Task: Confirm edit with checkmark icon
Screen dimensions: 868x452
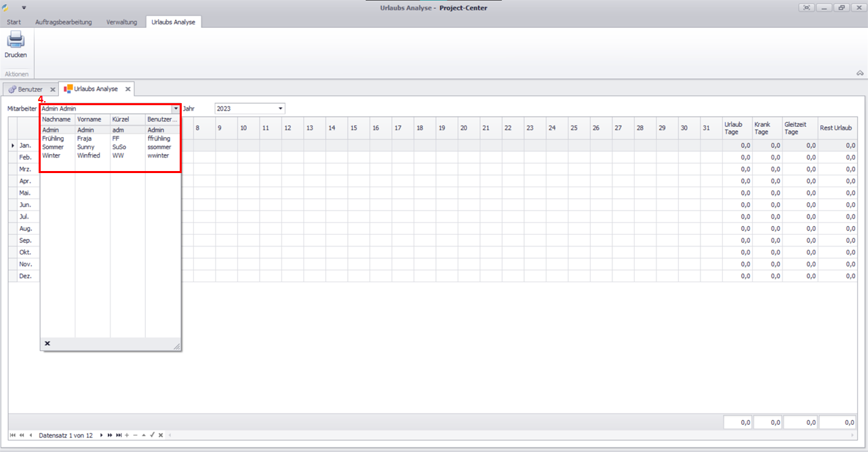Action: click(x=153, y=435)
